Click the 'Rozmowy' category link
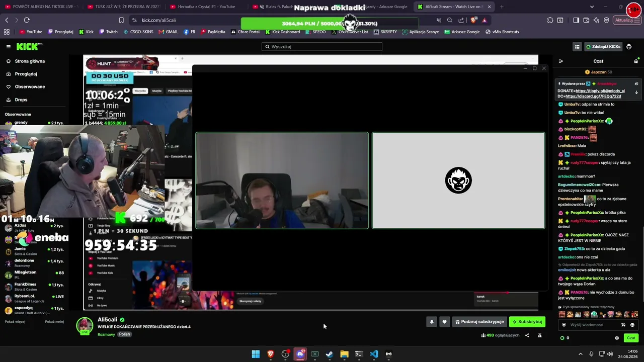 pyautogui.click(x=106, y=334)
